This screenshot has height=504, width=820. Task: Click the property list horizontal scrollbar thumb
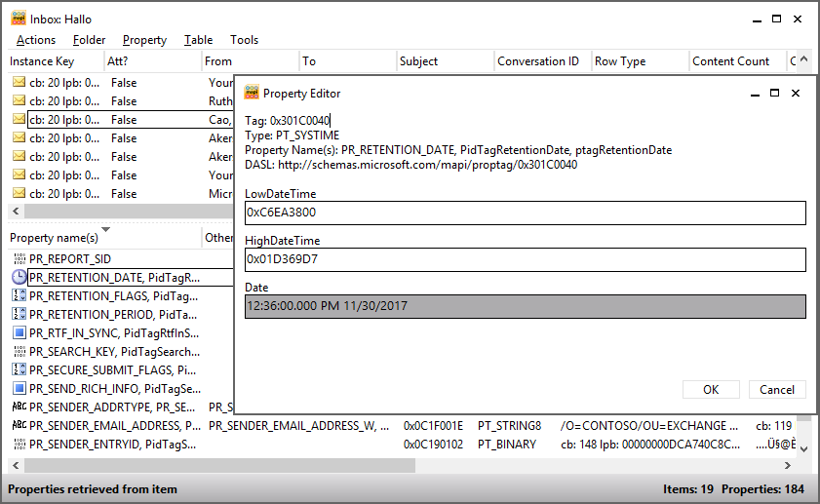(x=219, y=465)
